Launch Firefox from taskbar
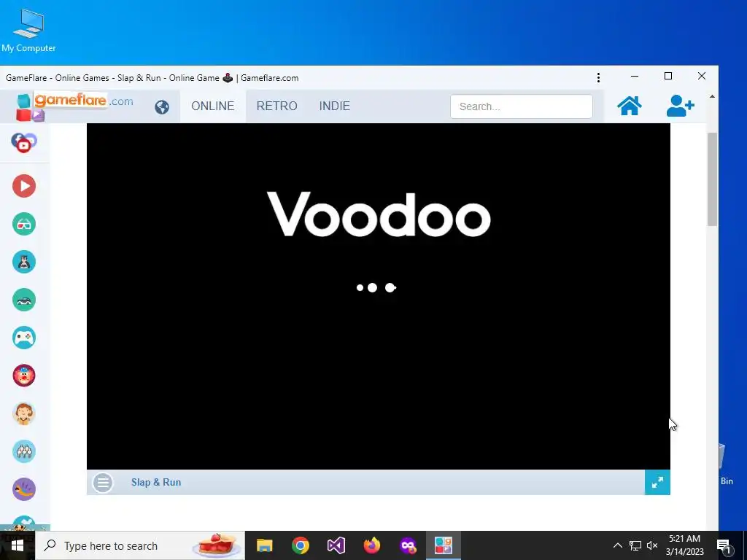Viewport: 747px width, 560px height. tap(371, 545)
